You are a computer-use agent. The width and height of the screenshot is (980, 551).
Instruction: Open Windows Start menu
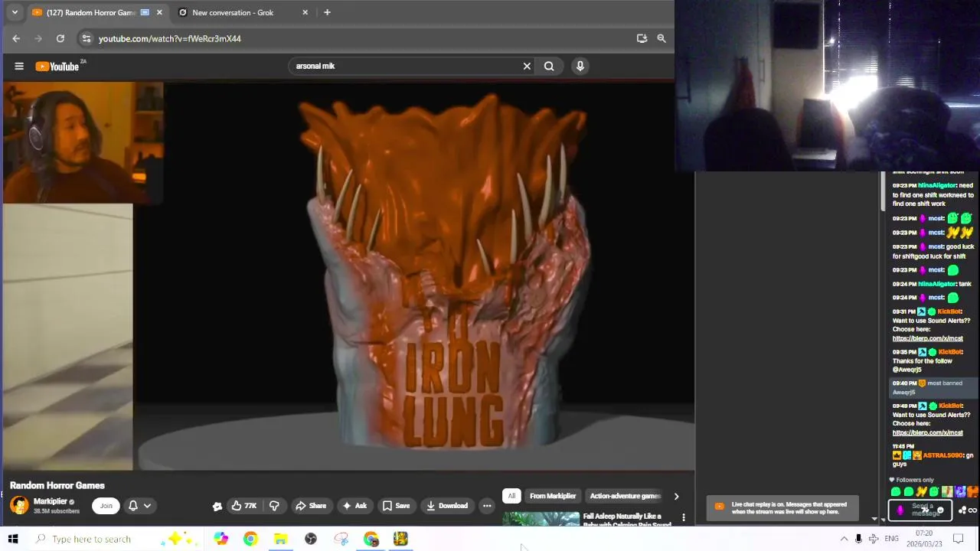(x=13, y=539)
